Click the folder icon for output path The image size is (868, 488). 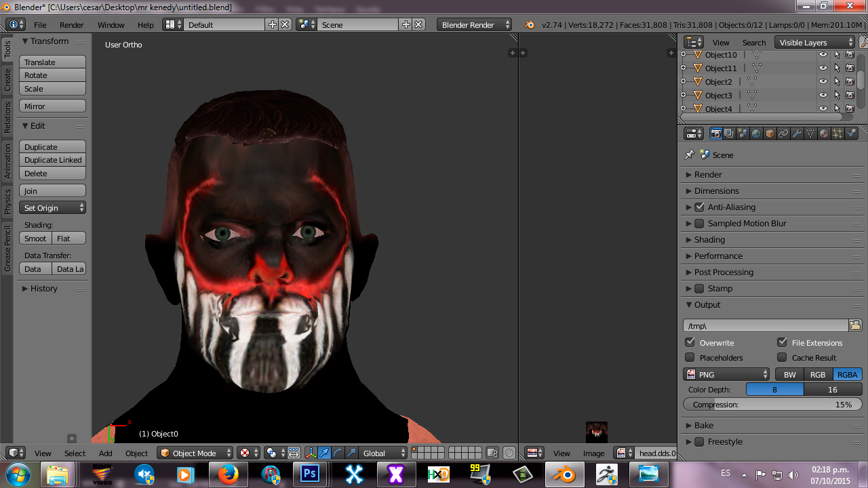(855, 325)
